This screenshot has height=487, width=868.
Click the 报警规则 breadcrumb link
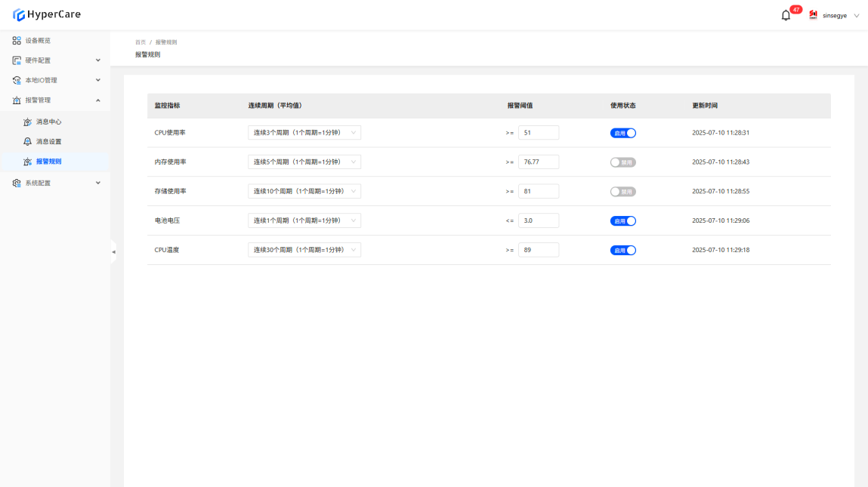166,42
